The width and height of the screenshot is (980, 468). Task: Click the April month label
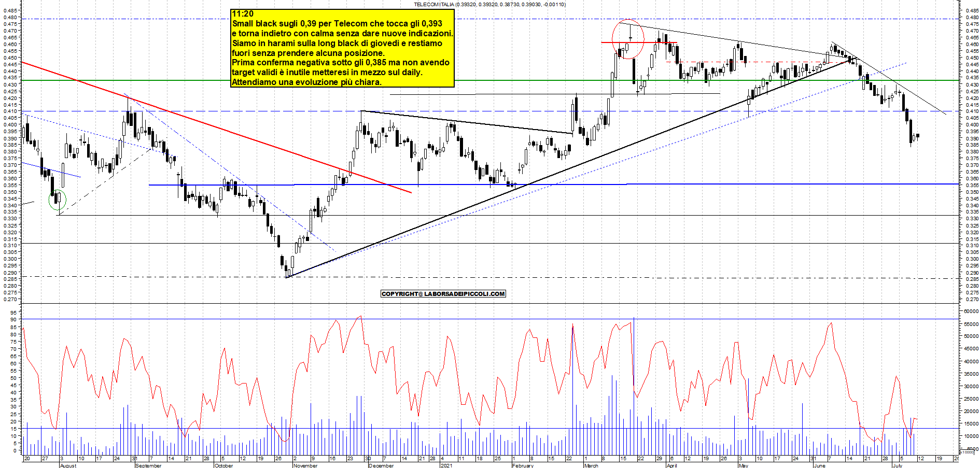pos(671,465)
